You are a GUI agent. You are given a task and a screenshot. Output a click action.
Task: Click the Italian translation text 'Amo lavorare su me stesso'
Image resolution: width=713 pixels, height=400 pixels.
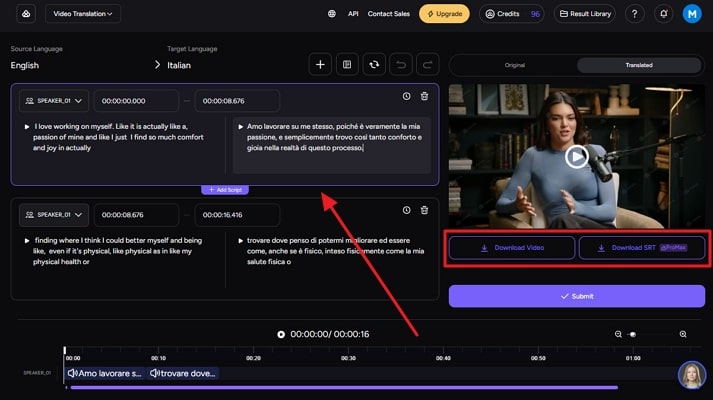[335, 137]
